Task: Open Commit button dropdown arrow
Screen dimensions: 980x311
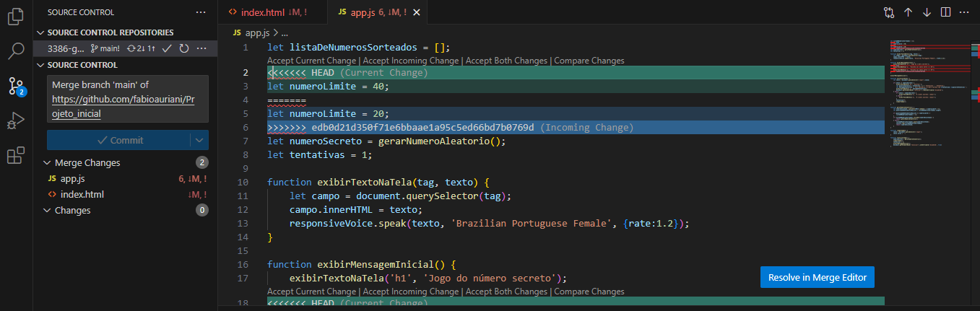Action: [x=200, y=140]
